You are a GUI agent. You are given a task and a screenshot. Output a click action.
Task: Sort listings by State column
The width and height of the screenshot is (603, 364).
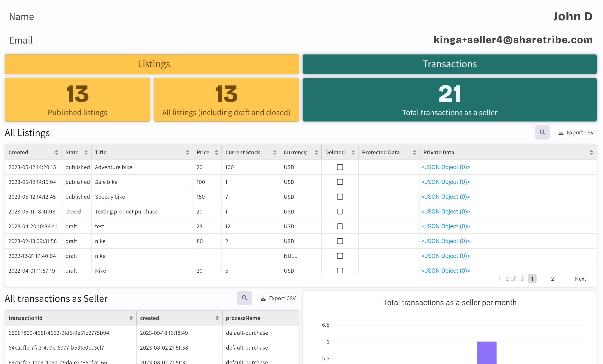pyautogui.click(x=86, y=152)
